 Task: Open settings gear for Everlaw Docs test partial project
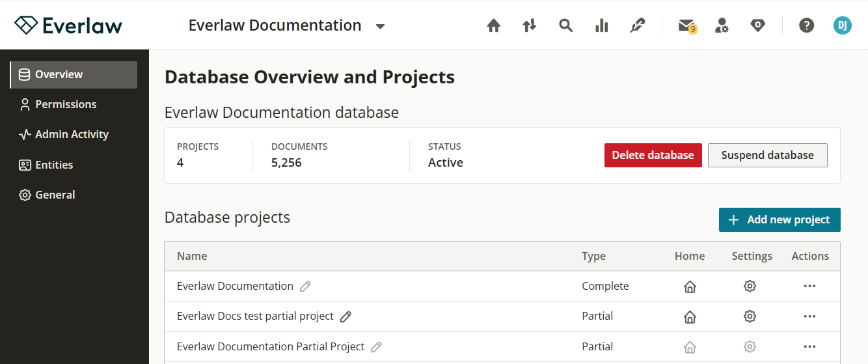click(750, 316)
